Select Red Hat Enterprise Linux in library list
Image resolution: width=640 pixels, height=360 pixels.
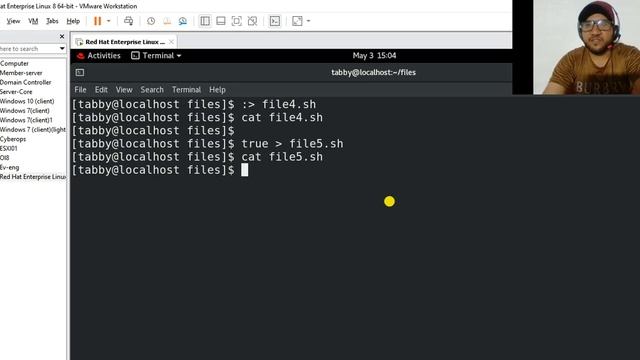point(33,176)
